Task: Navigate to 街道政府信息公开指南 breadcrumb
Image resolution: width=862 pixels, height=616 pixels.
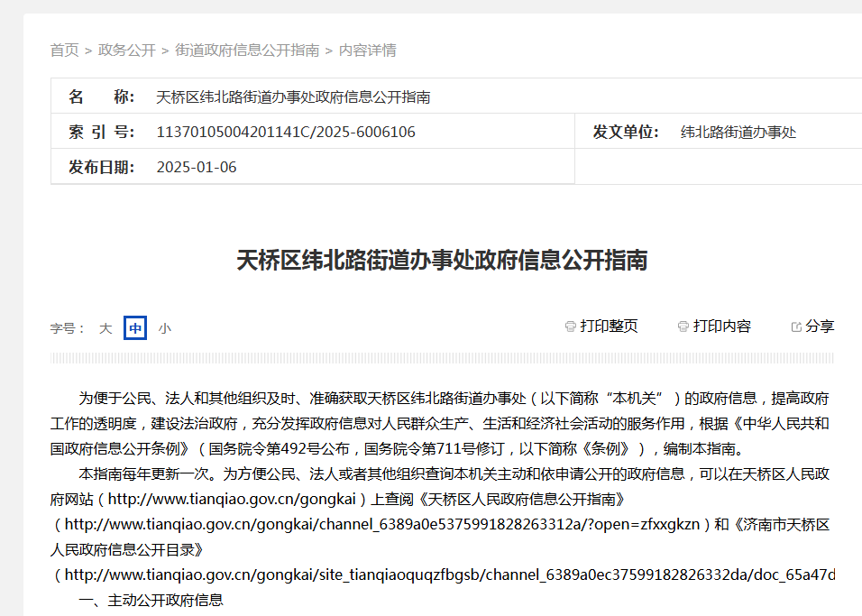Action: [247, 51]
